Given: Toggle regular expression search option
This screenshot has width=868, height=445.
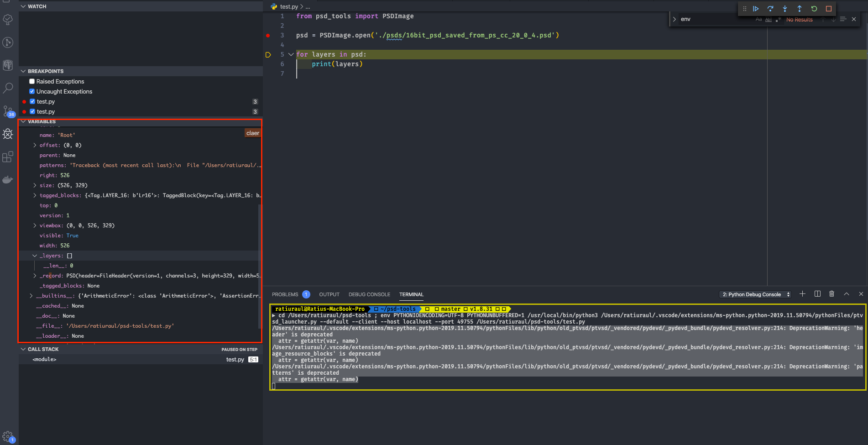Looking at the screenshot, I should (778, 19).
